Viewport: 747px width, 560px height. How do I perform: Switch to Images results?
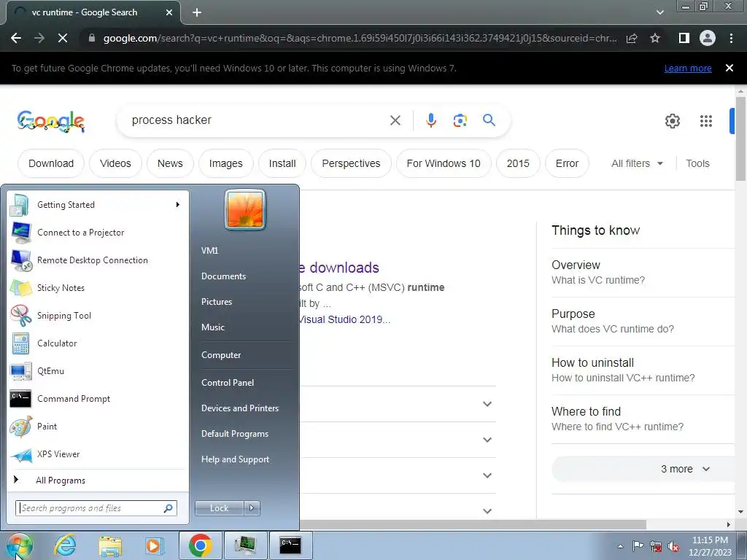coord(226,163)
